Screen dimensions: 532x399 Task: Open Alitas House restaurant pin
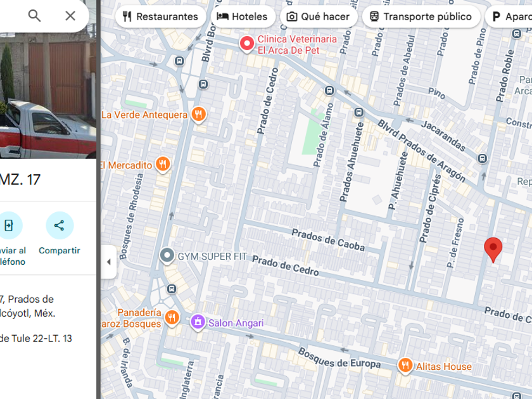(x=405, y=366)
